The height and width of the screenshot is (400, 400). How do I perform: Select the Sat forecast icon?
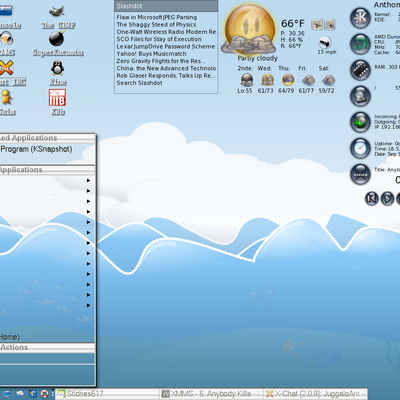click(329, 80)
